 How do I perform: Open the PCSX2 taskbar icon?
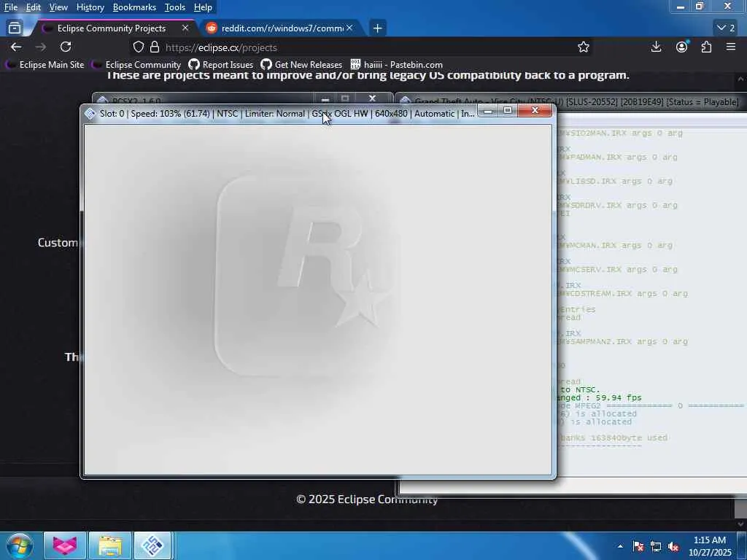click(x=152, y=545)
